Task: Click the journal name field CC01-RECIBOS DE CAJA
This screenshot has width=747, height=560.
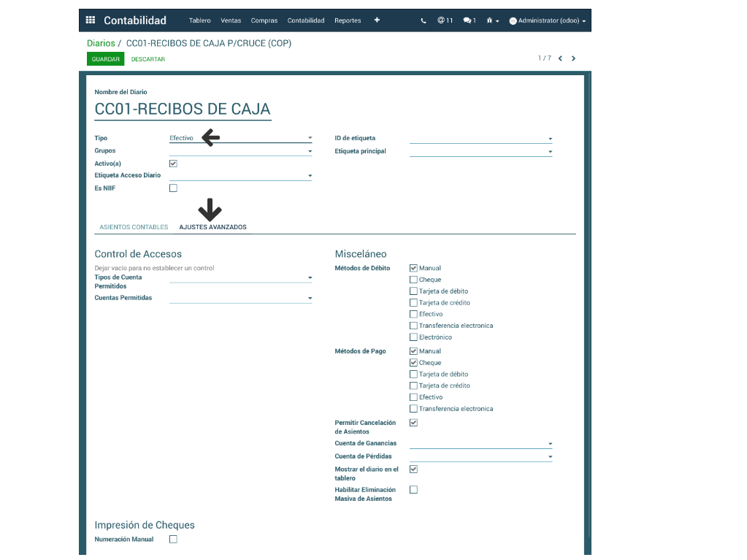Action: tap(183, 110)
